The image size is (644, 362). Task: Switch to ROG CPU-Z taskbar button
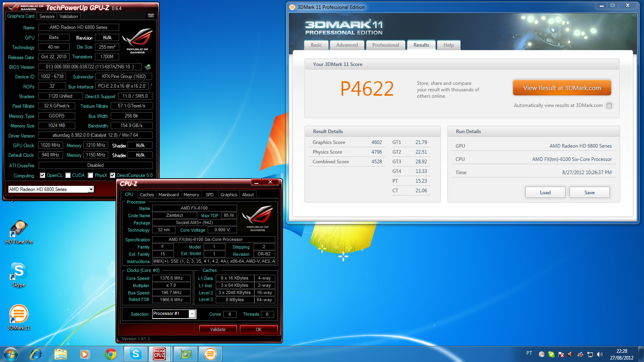point(160,354)
